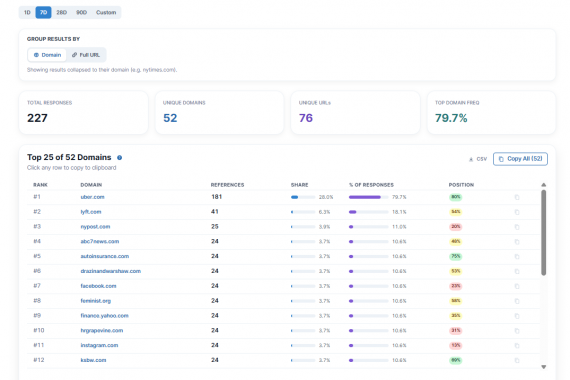Click the Share column header
Screen dimensions: 570x380
300,185
